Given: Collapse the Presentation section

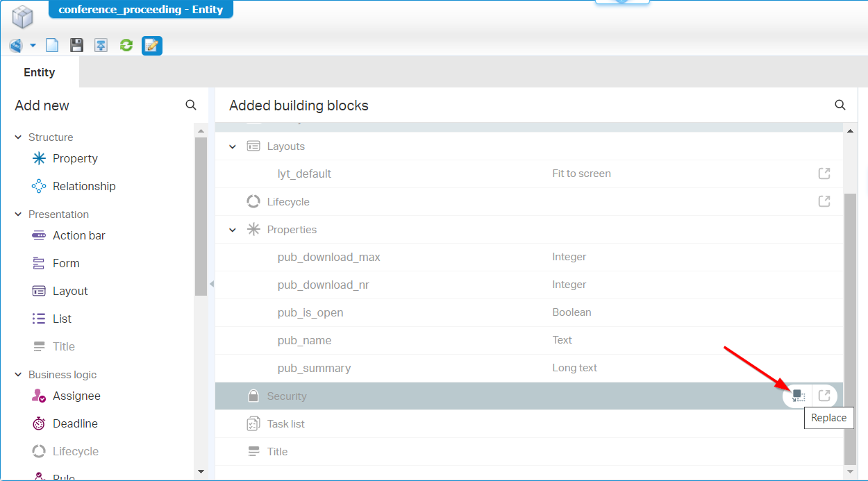Looking at the screenshot, I should [x=19, y=214].
